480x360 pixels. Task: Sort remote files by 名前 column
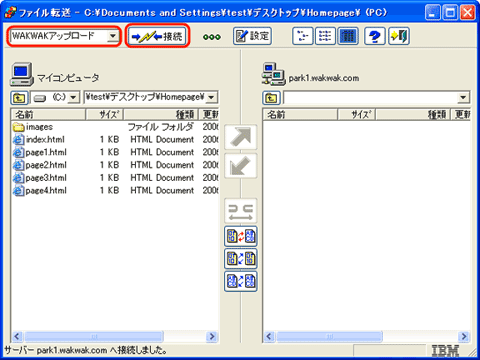tap(301, 115)
